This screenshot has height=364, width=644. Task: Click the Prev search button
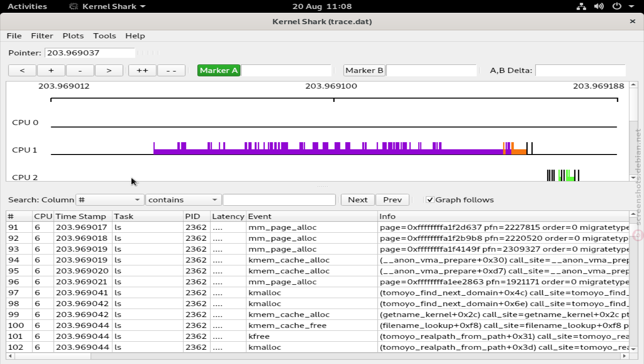tap(393, 200)
